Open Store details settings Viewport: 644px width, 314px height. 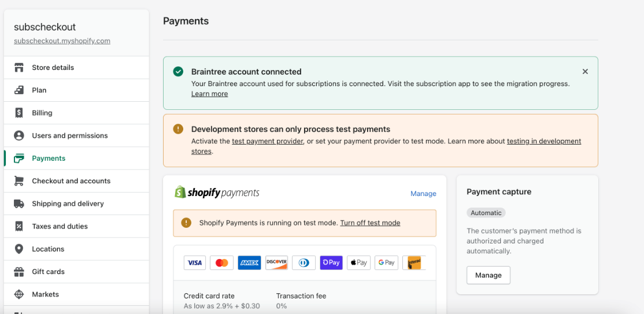click(x=76, y=68)
